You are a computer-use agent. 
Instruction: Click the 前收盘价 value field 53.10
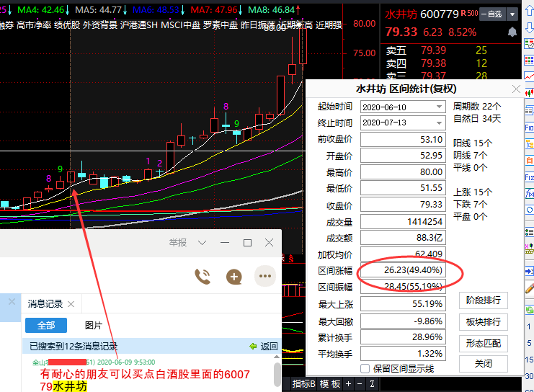click(403, 140)
